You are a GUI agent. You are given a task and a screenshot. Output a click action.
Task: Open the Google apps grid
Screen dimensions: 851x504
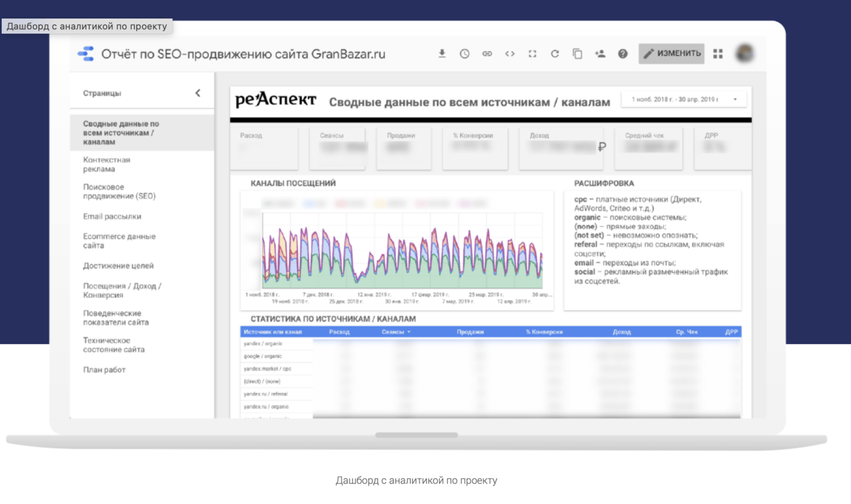tap(718, 54)
